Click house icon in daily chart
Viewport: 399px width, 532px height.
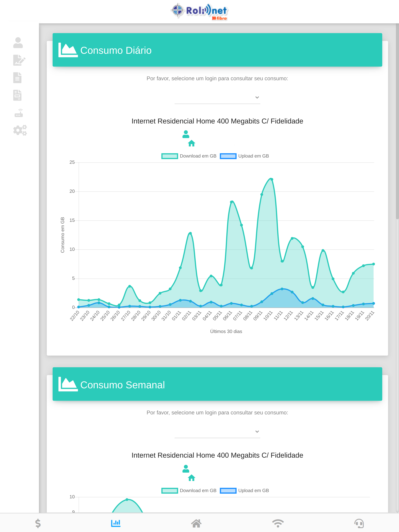[x=192, y=143]
